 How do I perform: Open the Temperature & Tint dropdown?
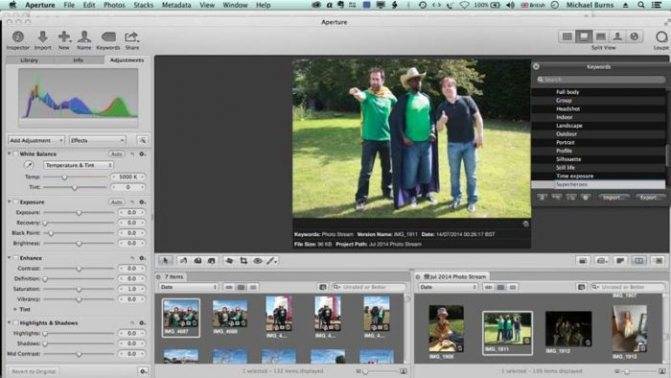pos(78,165)
